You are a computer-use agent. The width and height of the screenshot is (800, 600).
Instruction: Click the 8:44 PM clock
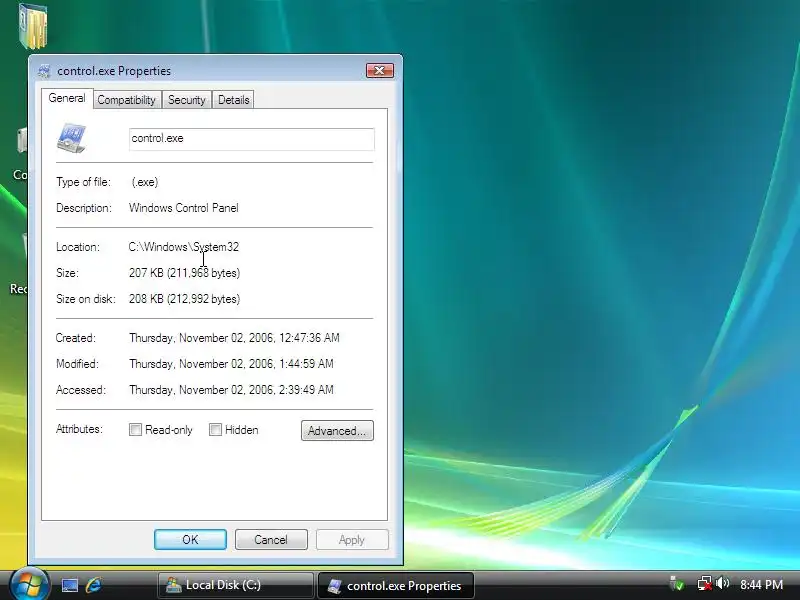tap(761, 585)
